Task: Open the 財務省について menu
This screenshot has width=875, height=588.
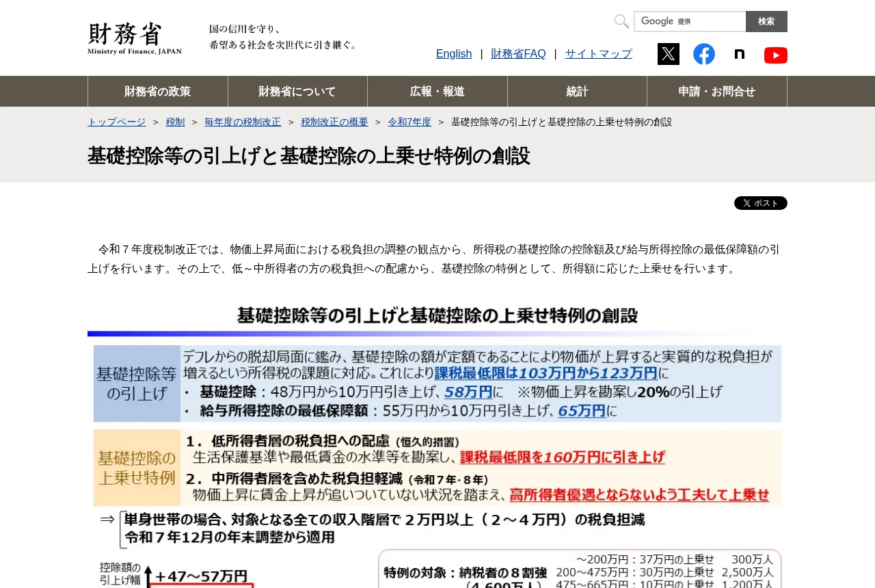Action: tap(297, 91)
